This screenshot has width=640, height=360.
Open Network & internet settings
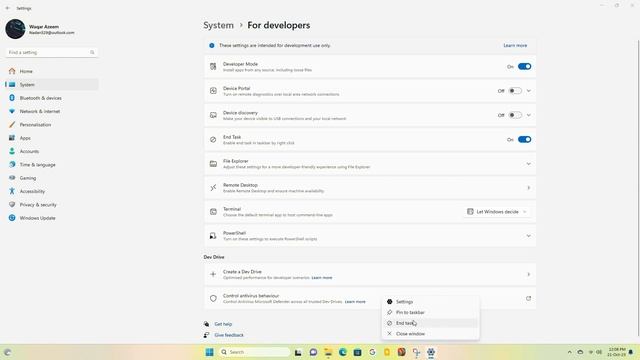click(51, 111)
